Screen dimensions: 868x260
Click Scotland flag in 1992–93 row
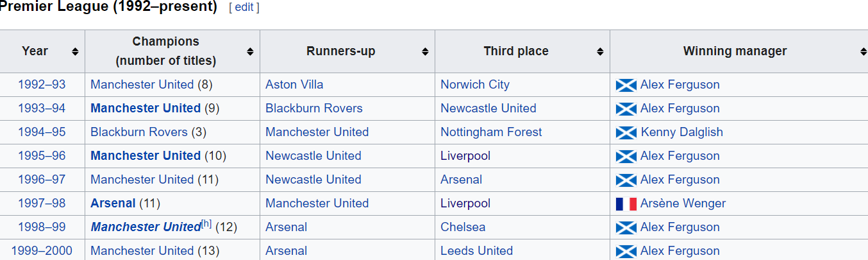pyautogui.click(x=626, y=85)
